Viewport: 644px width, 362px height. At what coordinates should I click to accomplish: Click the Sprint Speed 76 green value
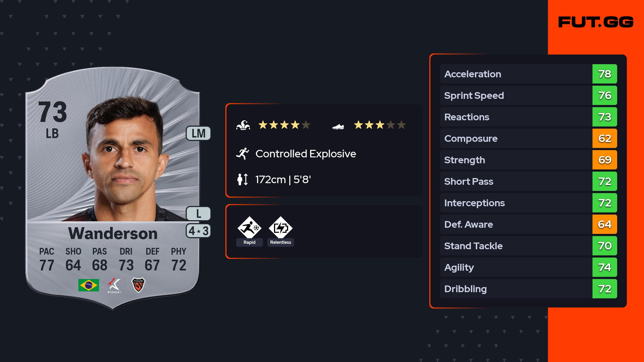605,96
